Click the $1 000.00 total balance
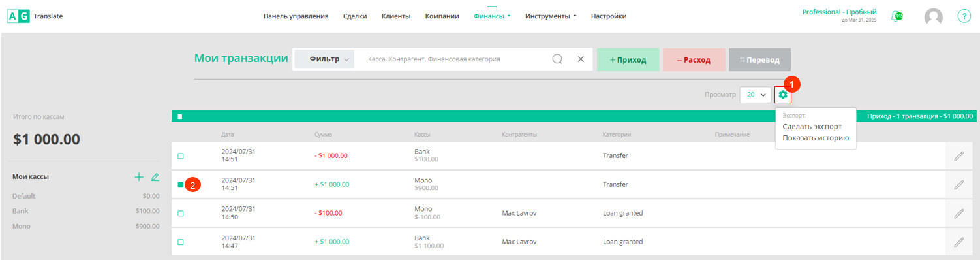Image resolution: width=980 pixels, height=260 pixels. tap(46, 139)
